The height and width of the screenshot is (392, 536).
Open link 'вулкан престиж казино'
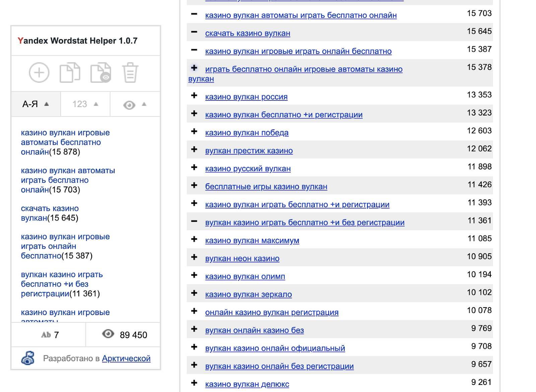pos(249,151)
